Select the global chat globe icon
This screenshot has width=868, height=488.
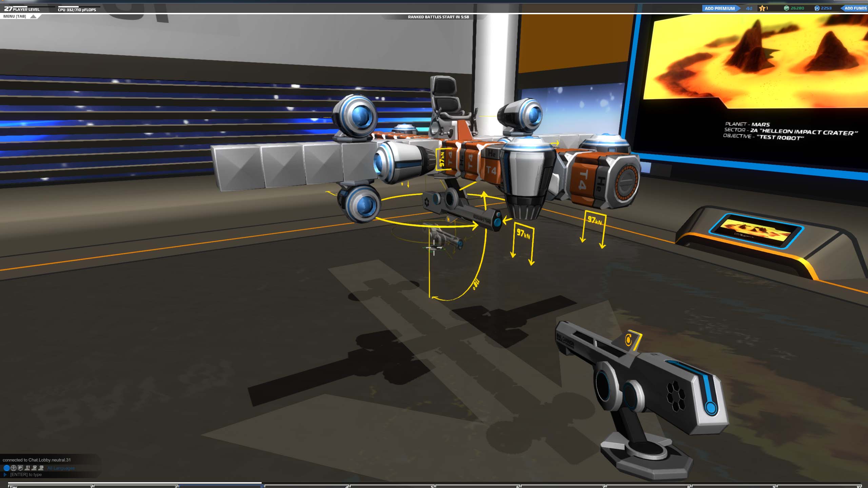click(6, 468)
